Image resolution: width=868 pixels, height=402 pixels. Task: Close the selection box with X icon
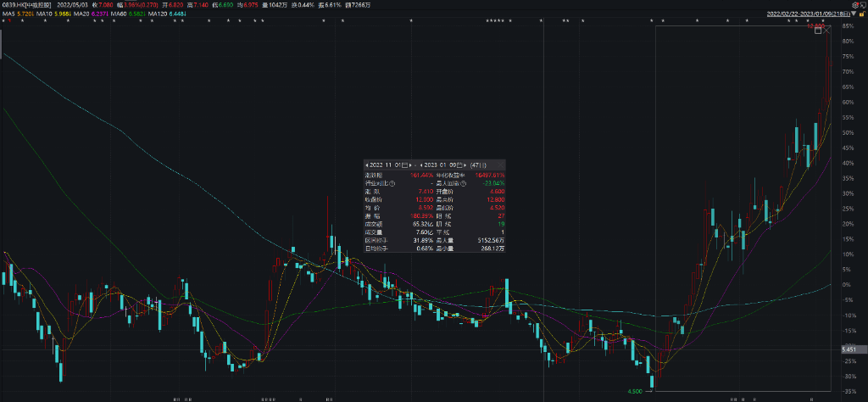pyautogui.click(x=826, y=30)
